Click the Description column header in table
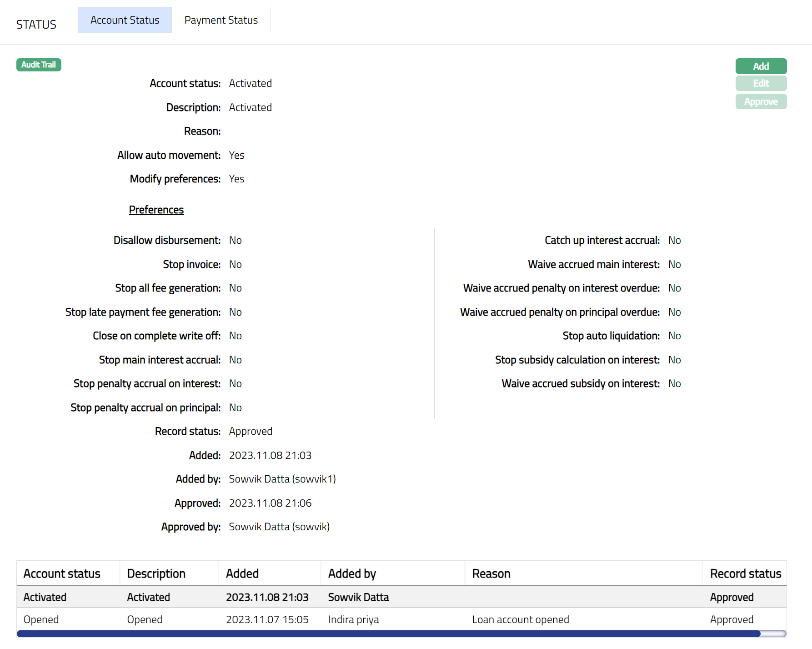 pyautogui.click(x=156, y=574)
